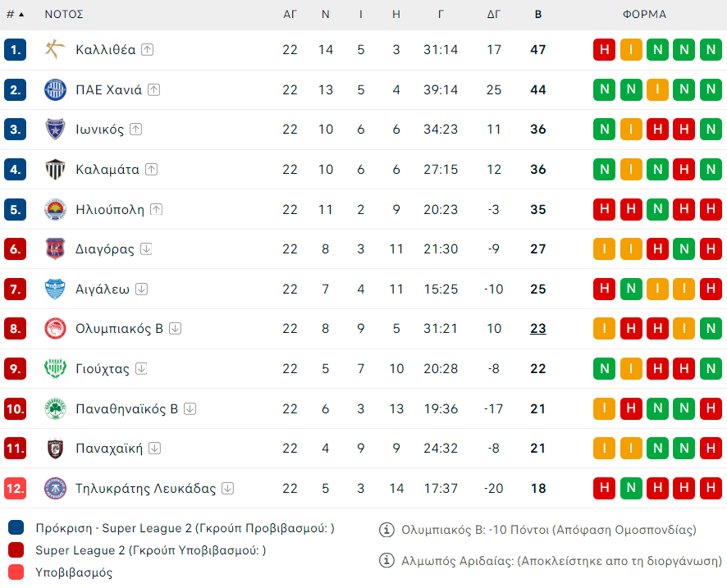Click the Giouchtas team crest
The image size is (727, 588).
[55, 369]
